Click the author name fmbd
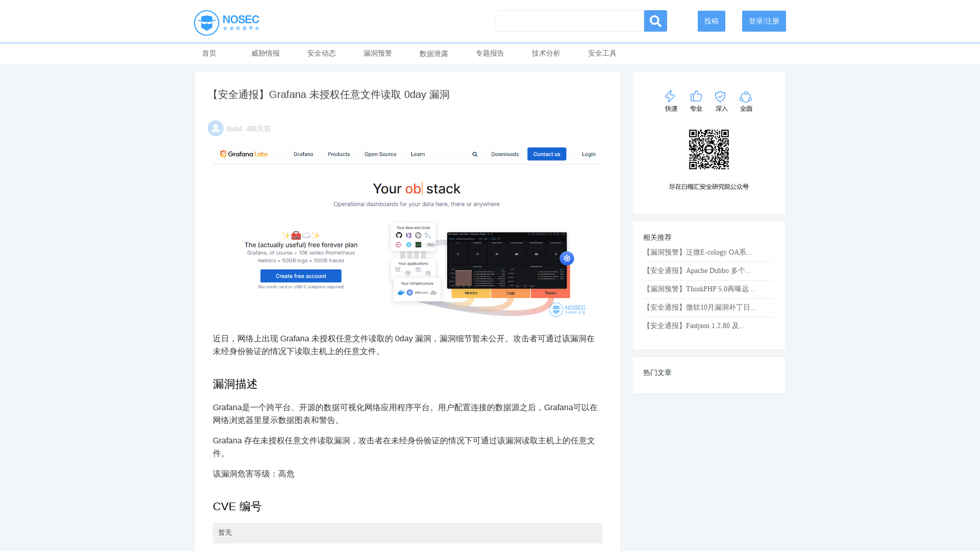980x551 pixels. [234, 129]
